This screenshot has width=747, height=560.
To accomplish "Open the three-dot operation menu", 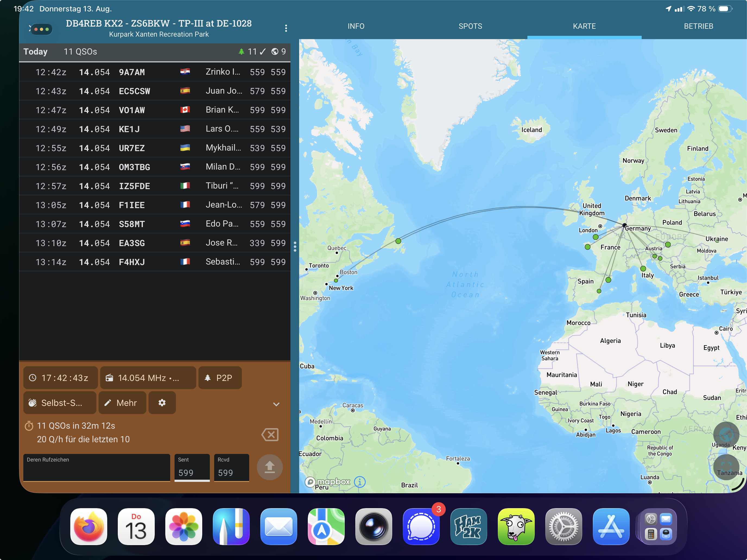I will coord(286,28).
